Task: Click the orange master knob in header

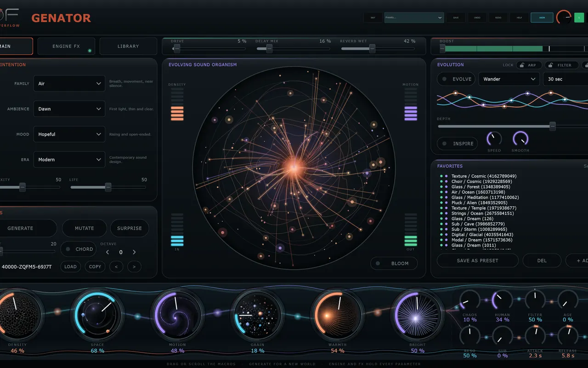Action: point(563,18)
